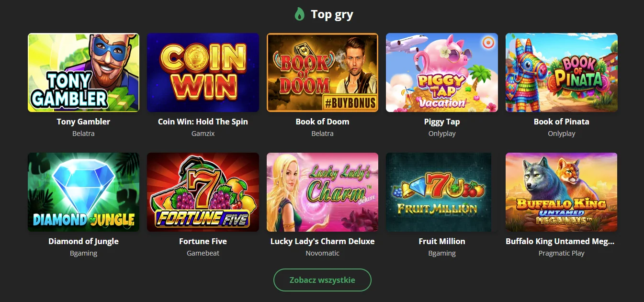This screenshot has width=644, height=302.
Task: Click Buffalo King Untamed Megaways image
Action: click(x=561, y=192)
